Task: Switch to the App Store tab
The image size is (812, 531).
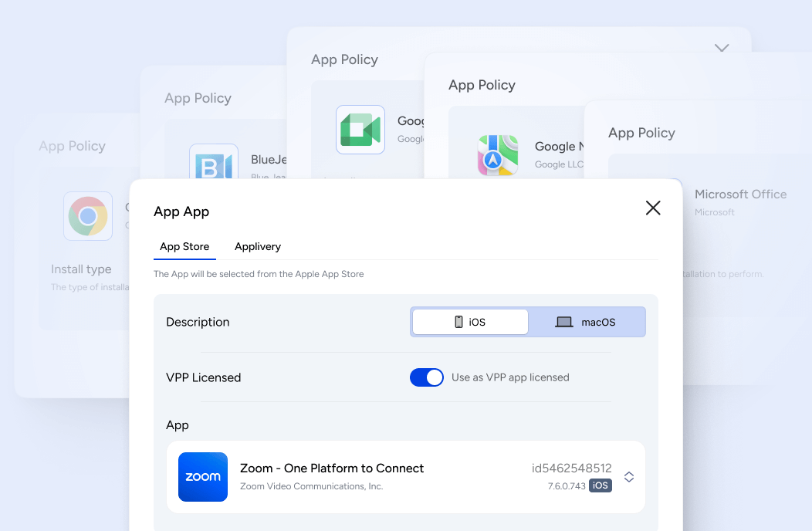Action: pyautogui.click(x=184, y=247)
